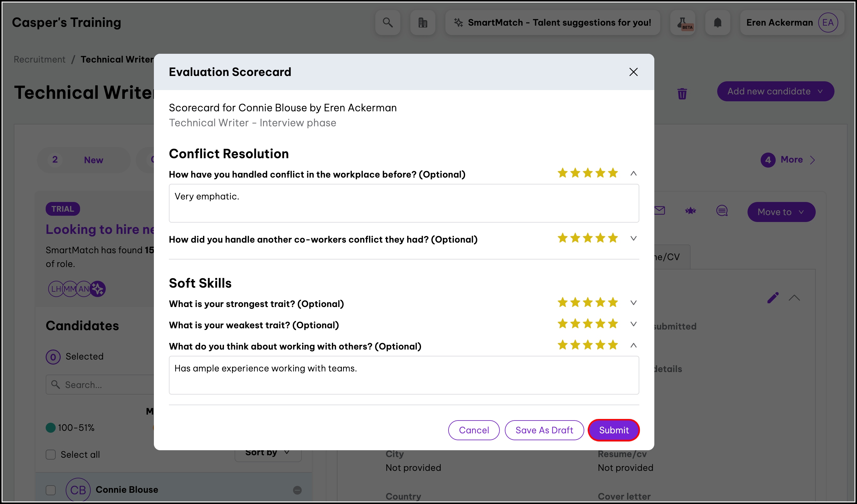Set first star for strongest trait question
The height and width of the screenshot is (504, 857).
[562, 302]
